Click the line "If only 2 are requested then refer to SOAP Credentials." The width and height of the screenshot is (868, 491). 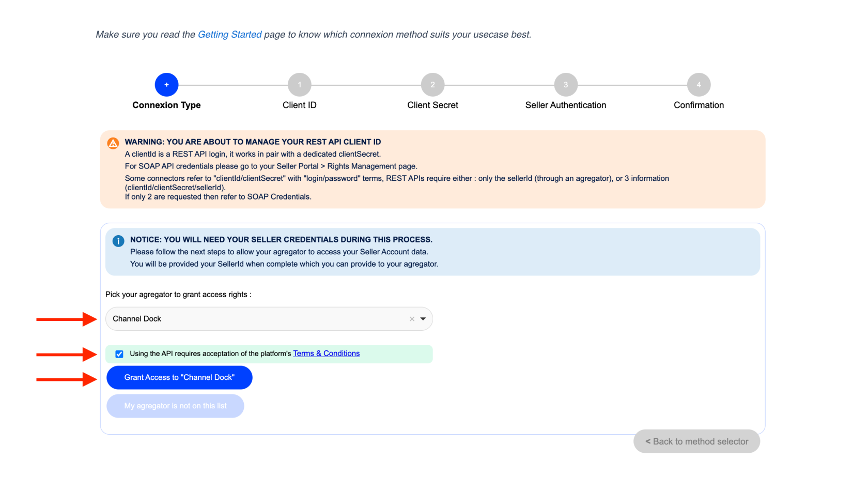click(x=218, y=197)
